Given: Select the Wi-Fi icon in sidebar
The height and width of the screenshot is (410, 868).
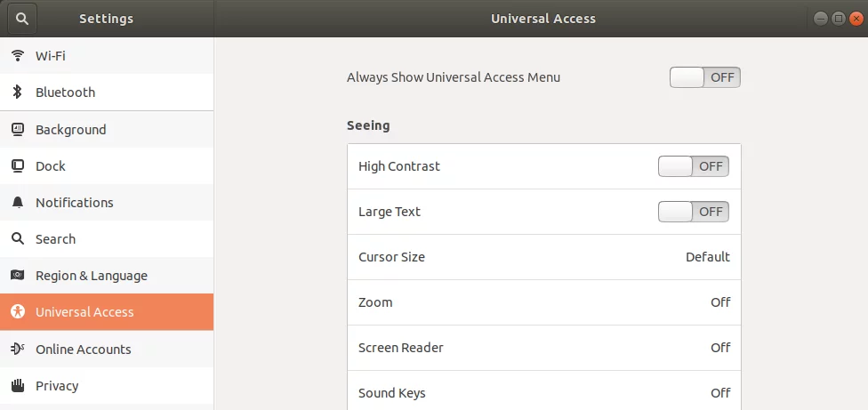Looking at the screenshot, I should click(x=18, y=56).
